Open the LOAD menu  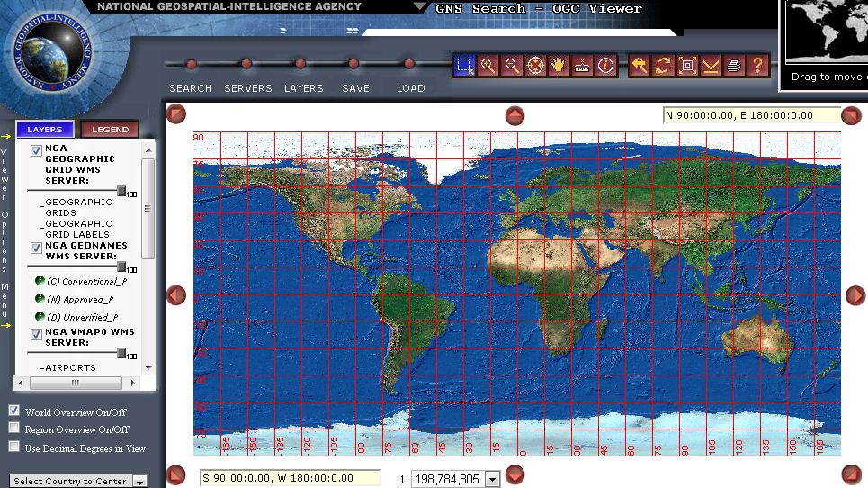coord(411,88)
